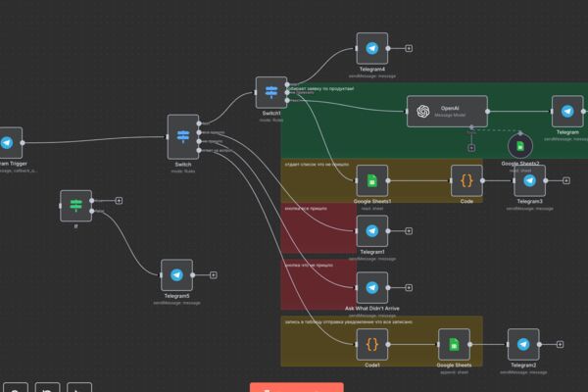Select the If node icon

(75, 206)
